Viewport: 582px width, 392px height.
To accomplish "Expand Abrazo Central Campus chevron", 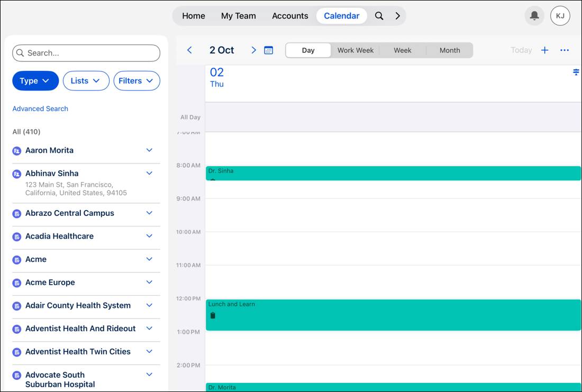I will tap(149, 213).
